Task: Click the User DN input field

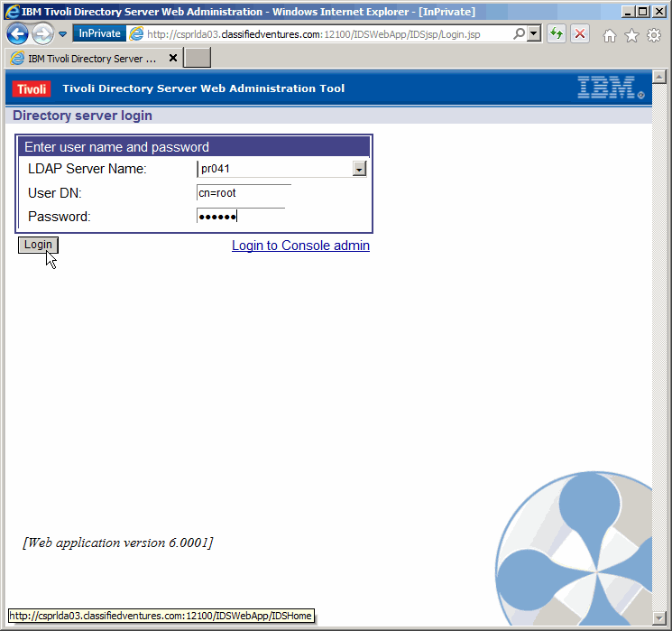Action: [244, 192]
